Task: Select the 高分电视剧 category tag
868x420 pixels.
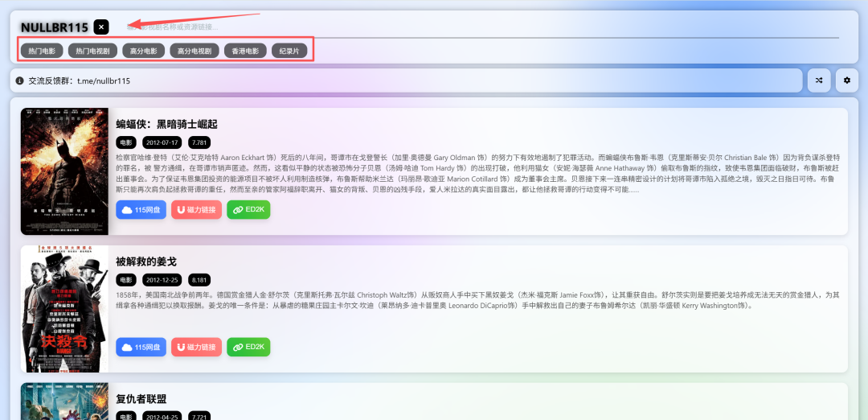Action: (194, 51)
